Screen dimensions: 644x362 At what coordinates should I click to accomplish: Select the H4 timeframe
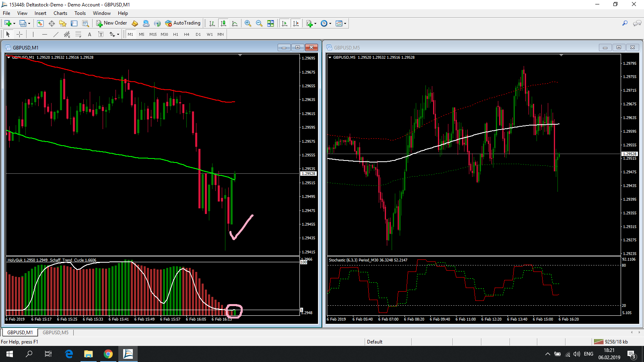(187, 34)
